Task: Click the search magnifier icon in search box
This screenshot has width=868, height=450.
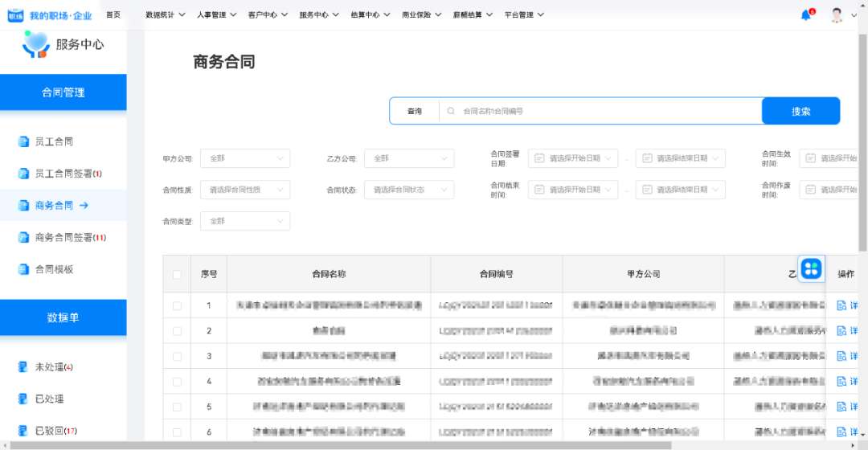Action: pos(451,111)
